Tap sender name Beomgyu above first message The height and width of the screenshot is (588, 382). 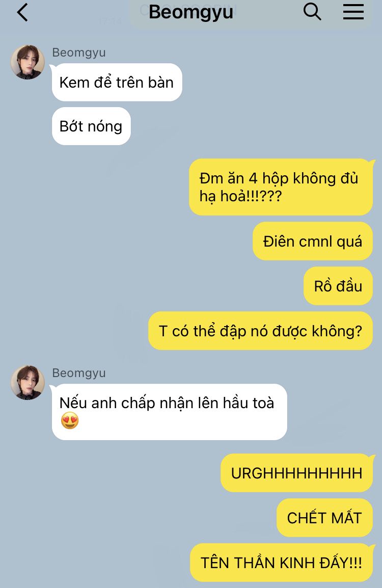pyautogui.click(x=79, y=52)
